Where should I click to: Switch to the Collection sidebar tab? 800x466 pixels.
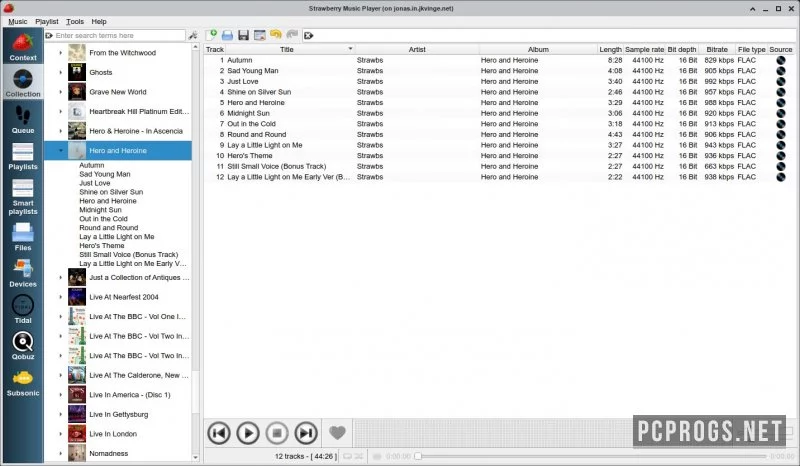(23, 83)
